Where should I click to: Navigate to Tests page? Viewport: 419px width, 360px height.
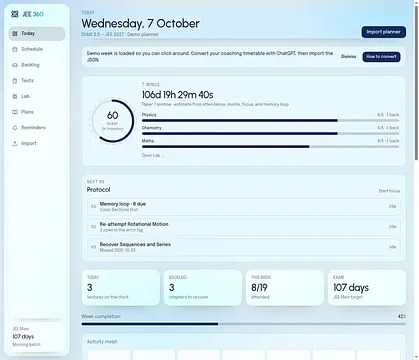coord(37,80)
